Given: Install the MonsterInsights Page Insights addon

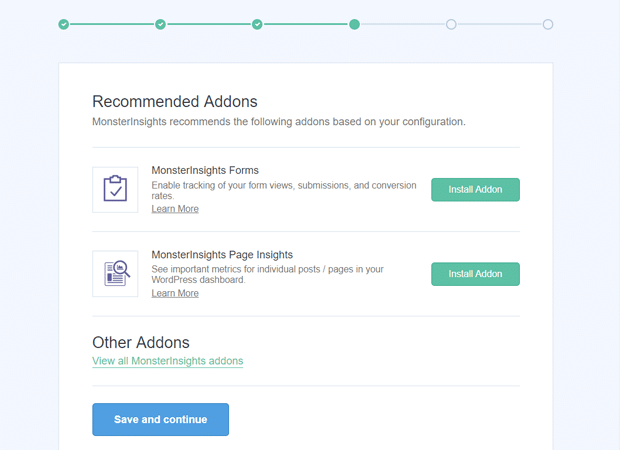Looking at the screenshot, I should (x=475, y=274).
